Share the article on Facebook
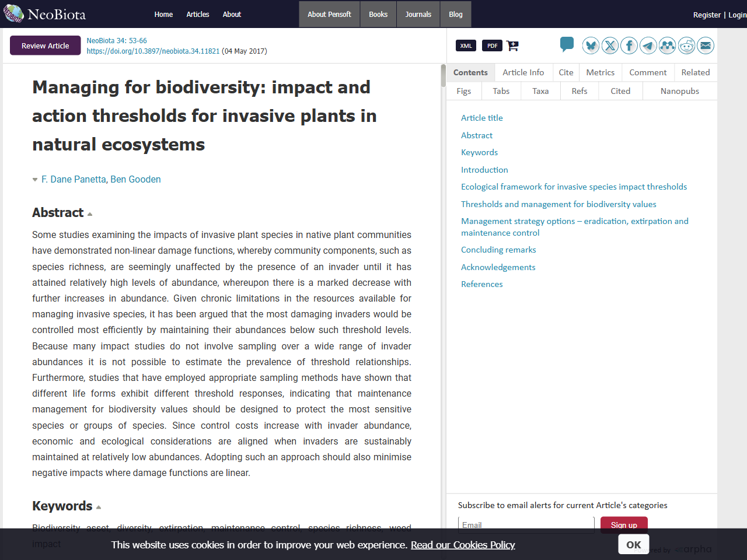The height and width of the screenshot is (560, 747). coord(629,45)
